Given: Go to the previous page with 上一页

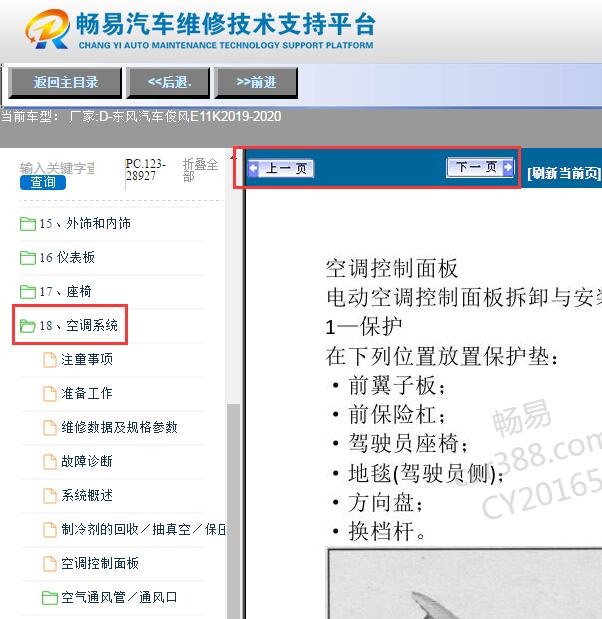Looking at the screenshot, I should coord(281,169).
